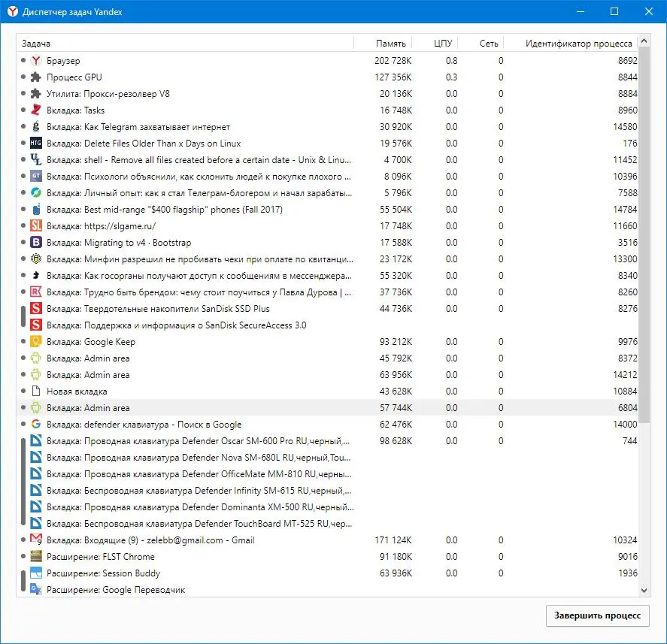Select Вкладка: https://slgame.ru/ row text
The height and width of the screenshot is (644, 667).
point(102,226)
